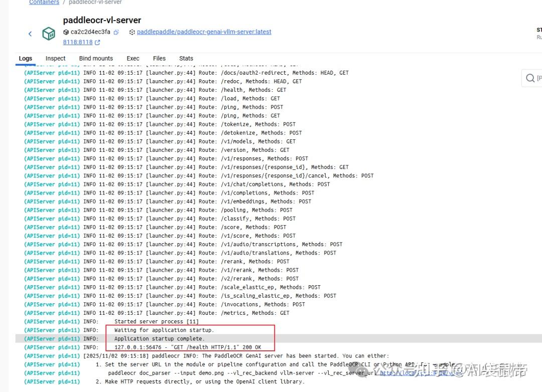Click the search magnifier in the logs panel

click(x=531, y=78)
